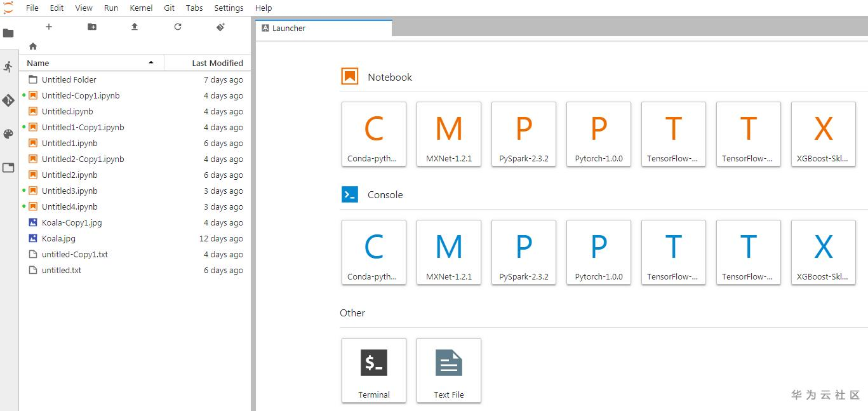Open the File menu

pyautogui.click(x=32, y=8)
